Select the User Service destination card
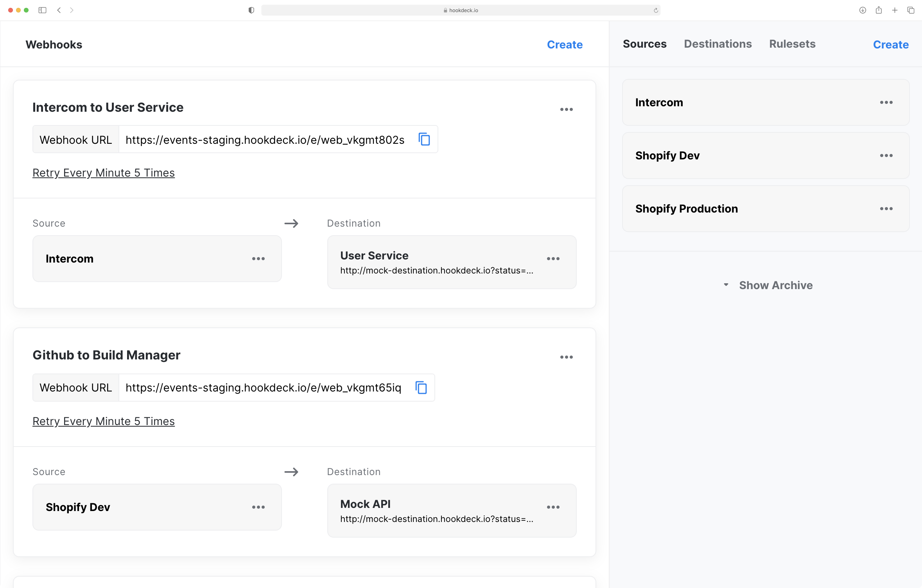 [x=452, y=262]
